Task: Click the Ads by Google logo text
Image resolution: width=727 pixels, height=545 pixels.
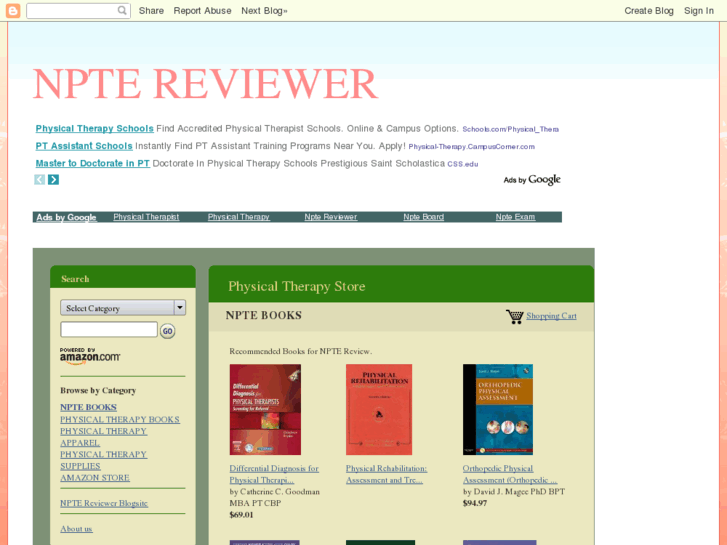Action: pos(532,180)
